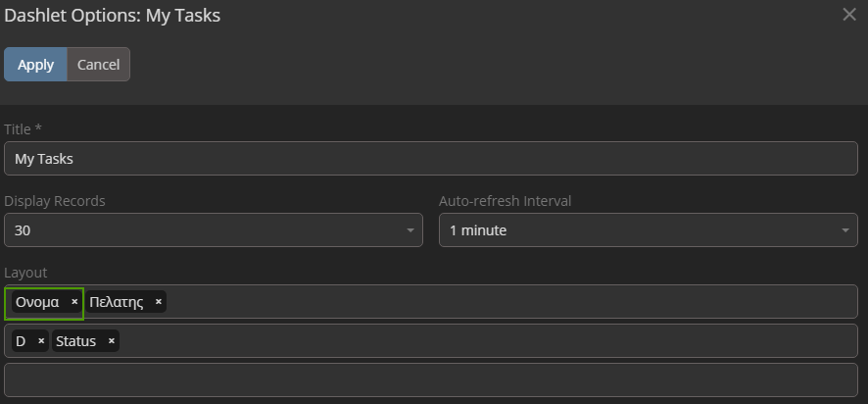Close the Dashlet Options dialog
The height and width of the screenshot is (404, 868).
pos(849,15)
